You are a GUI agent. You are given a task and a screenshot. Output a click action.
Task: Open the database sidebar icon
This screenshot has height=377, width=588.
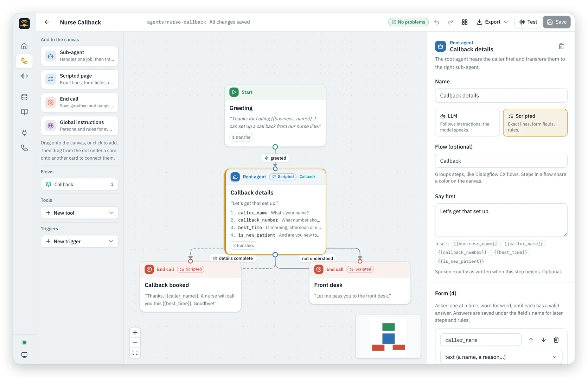click(x=24, y=97)
